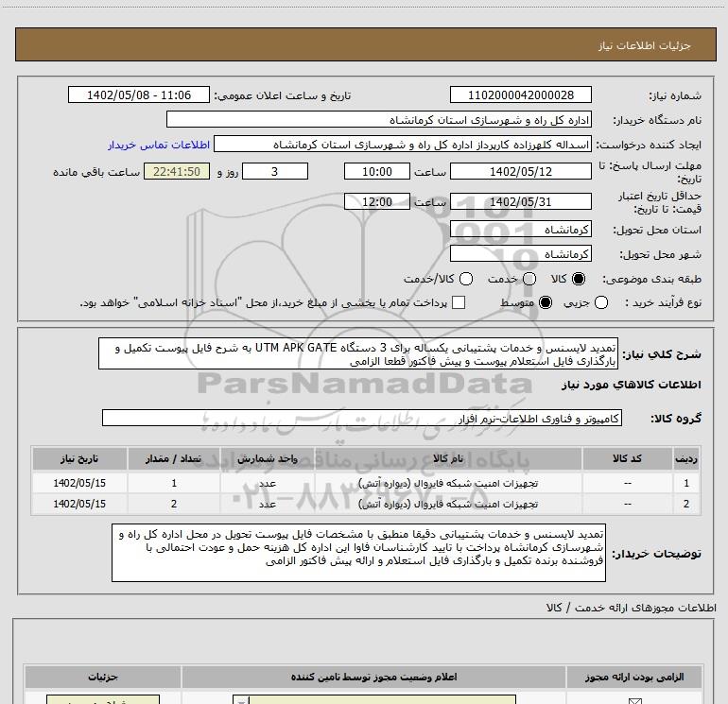Open the buyer contact information link
This screenshot has height=704, width=728.
(159, 145)
